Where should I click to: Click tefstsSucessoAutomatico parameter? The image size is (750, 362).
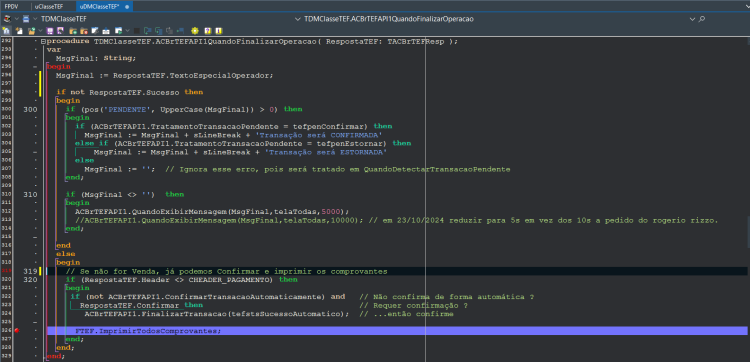click(x=286, y=314)
